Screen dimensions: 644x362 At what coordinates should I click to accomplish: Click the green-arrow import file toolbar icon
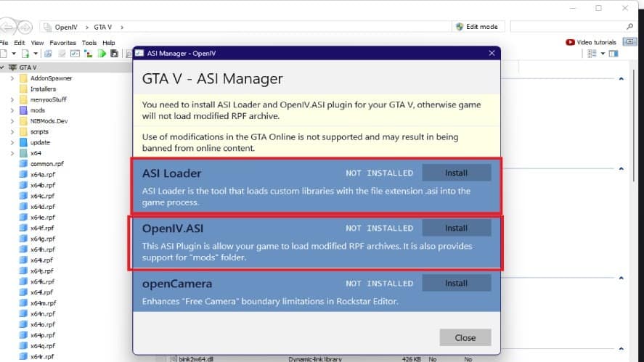point(25,54)
